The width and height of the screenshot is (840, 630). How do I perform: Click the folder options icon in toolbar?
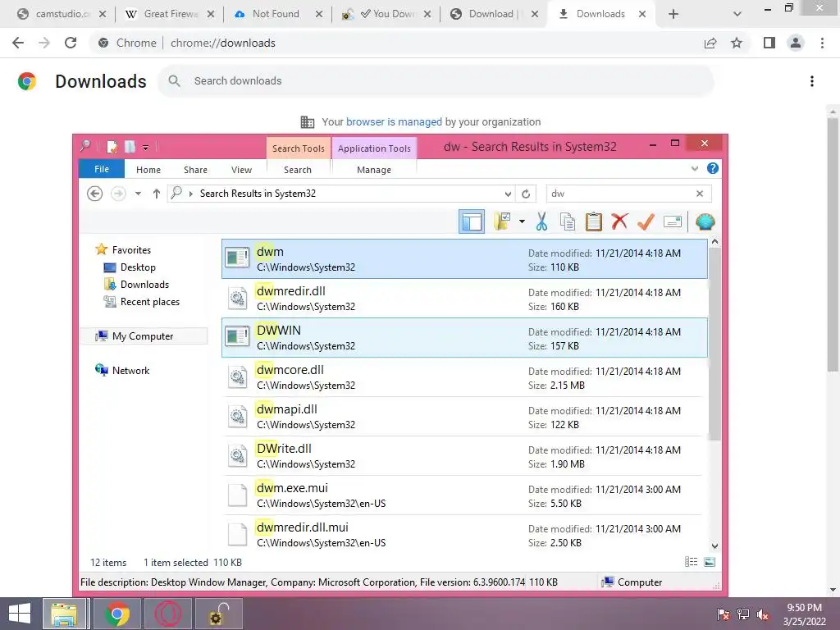tap(502, 221)
